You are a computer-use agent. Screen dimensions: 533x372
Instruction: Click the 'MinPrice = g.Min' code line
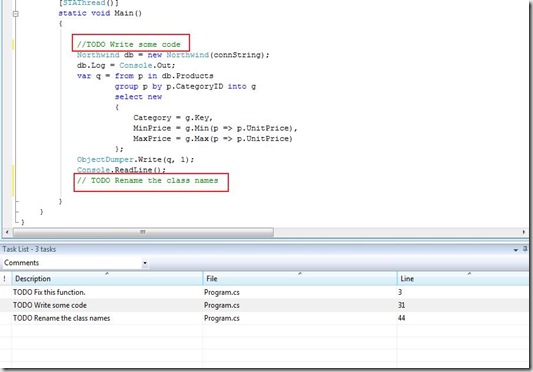pos(216,128)
